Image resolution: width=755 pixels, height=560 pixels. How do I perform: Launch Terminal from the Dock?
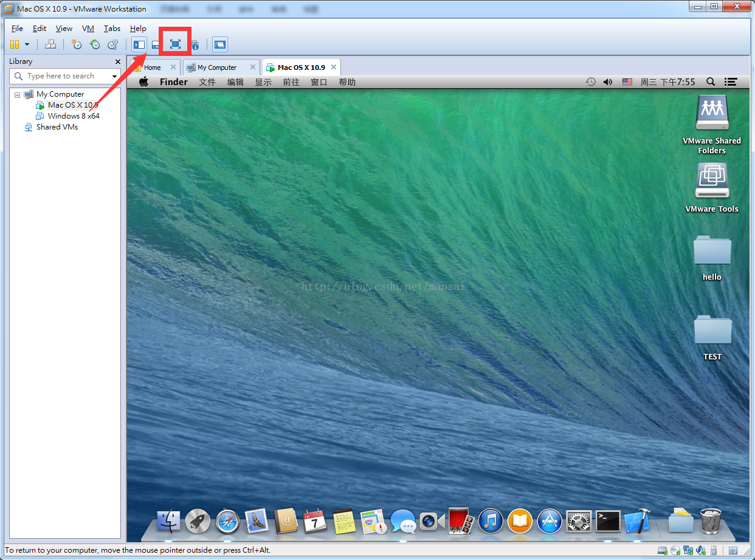tap(608, 521)
